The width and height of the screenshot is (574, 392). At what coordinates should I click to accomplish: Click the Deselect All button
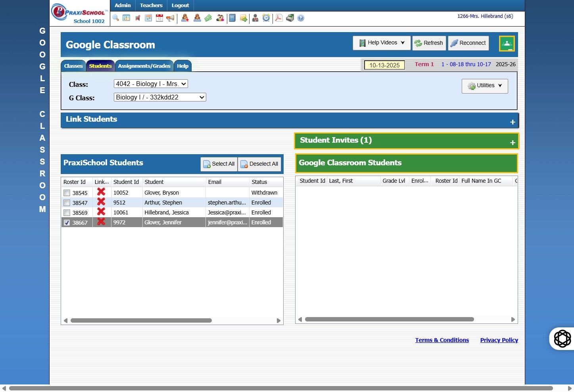259,164
